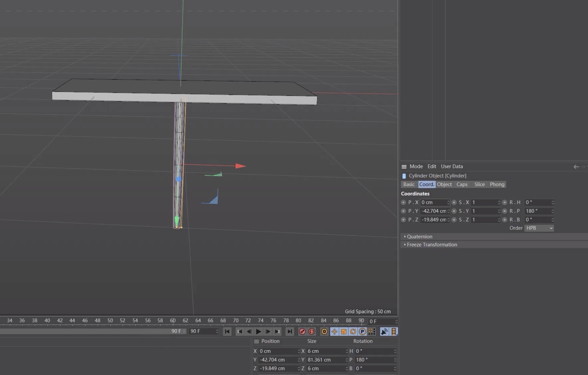The image size is (588, 375).
Task: Go to the start of the animation
Action: tap(227, 332)
